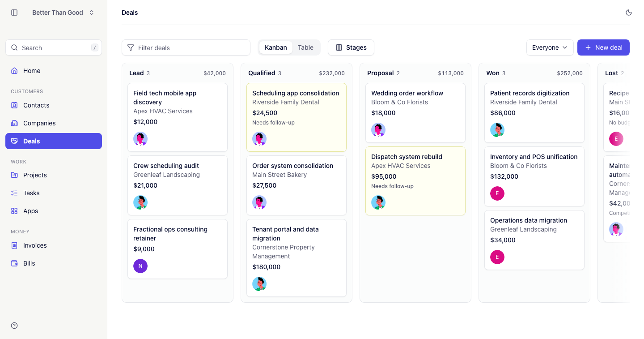Click the Companies building icon
This screenshot has height=339, width=644.
click(14, 123)
